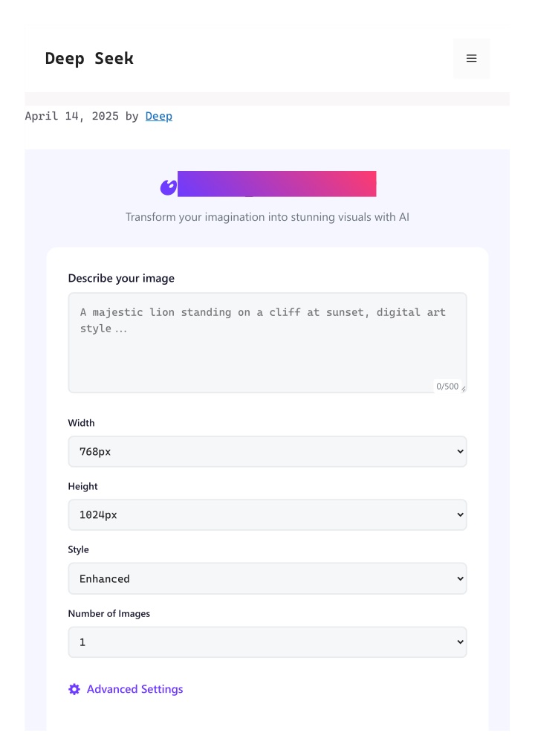
Task: Expand the Advanced Settings text link
Action: click(x=135, y=689)
